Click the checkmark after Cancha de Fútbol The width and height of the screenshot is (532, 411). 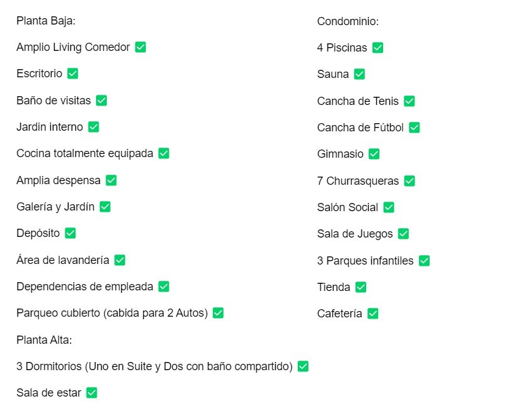click(x=415, y=128)
